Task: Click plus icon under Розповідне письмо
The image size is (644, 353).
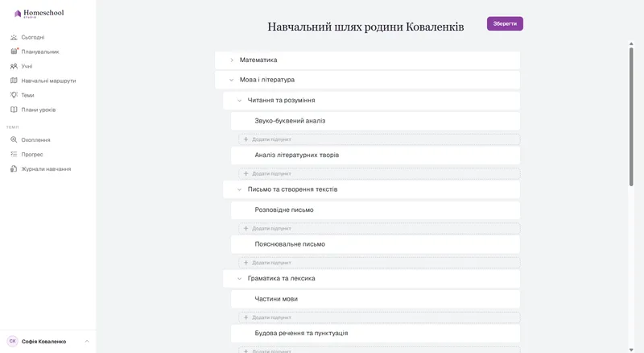Action: coord(246,228)
